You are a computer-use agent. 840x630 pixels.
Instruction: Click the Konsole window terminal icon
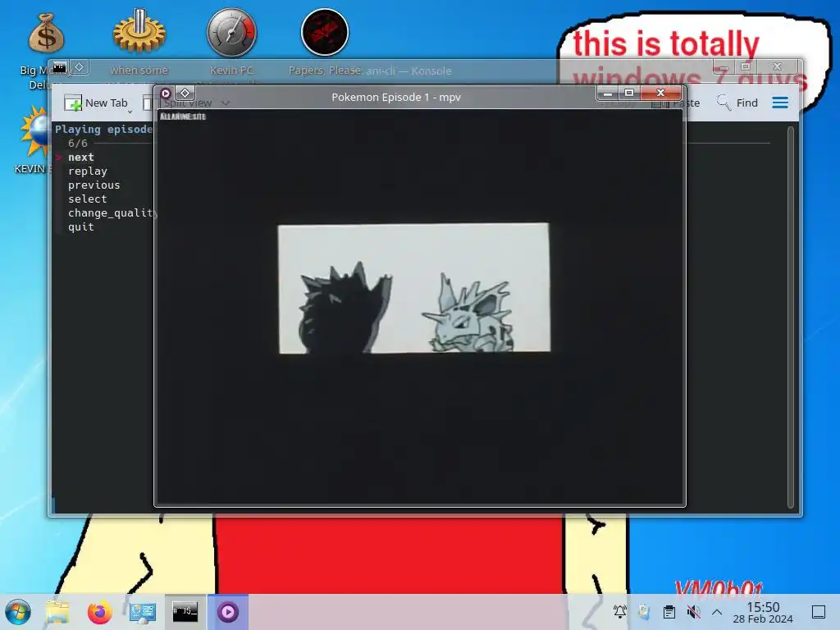[x=59, y=67]
